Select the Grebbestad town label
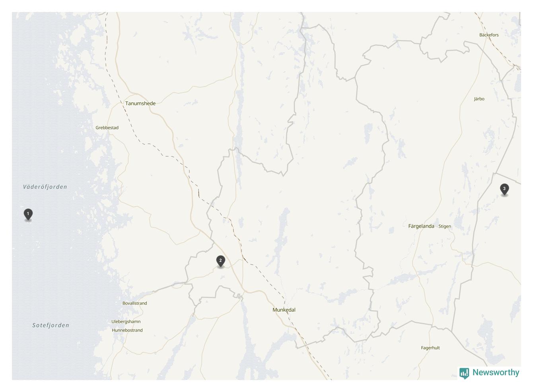The width and height of the screenshot is (533, 392). point(107,128)
